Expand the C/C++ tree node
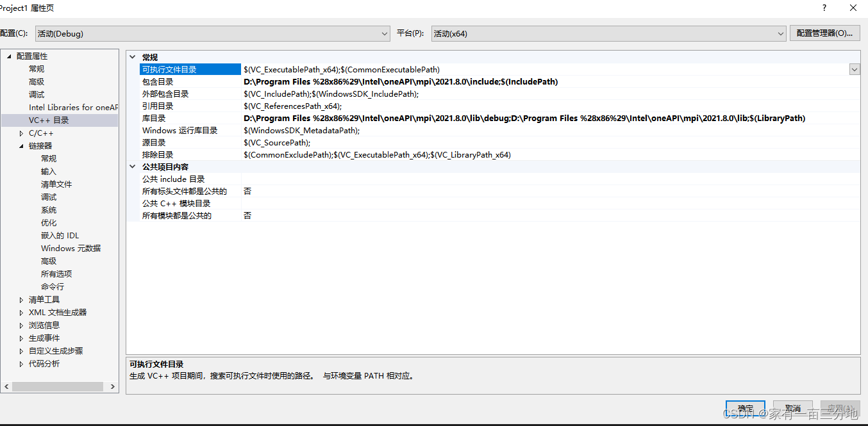 (x=21, y=133)
